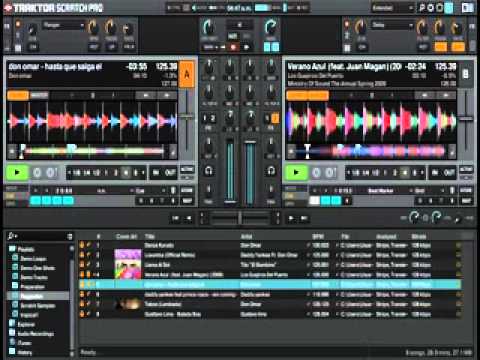The height and width of the screenshot is (360, 480).
Task: Click Deck B MAP hotcue button
Action: point(466,201)
